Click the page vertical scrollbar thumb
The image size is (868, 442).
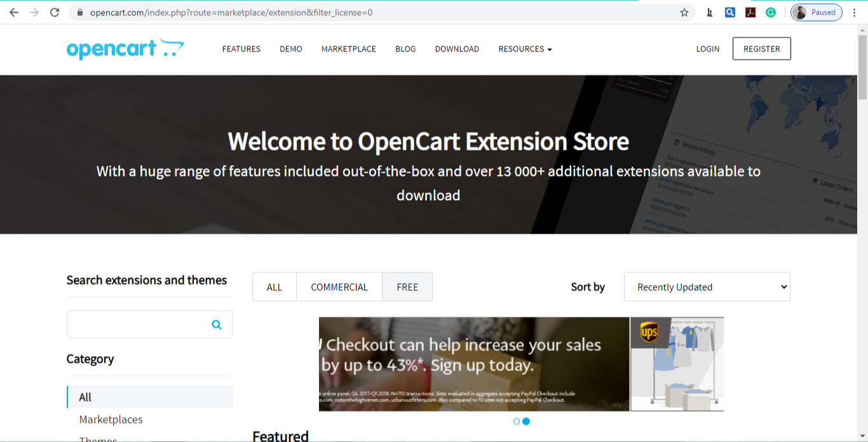(862, 67)
